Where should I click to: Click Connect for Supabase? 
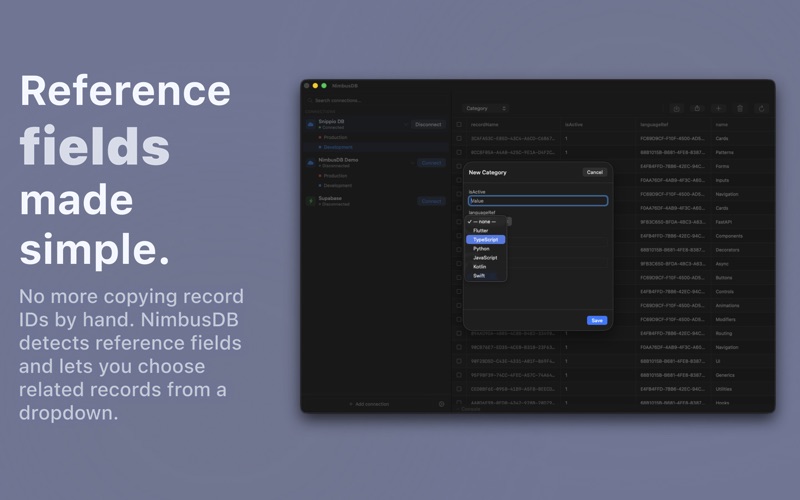coord(431,201)
